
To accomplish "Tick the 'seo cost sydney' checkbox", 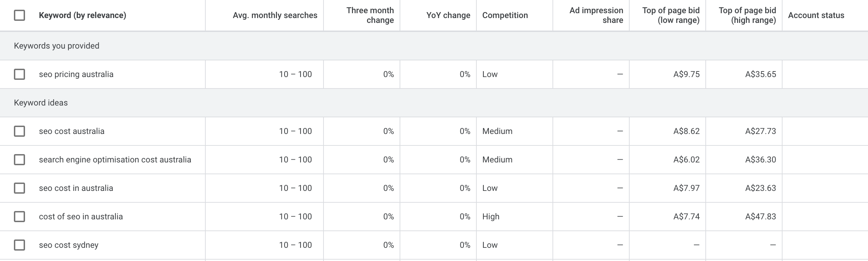I will [x=19, y=245].
